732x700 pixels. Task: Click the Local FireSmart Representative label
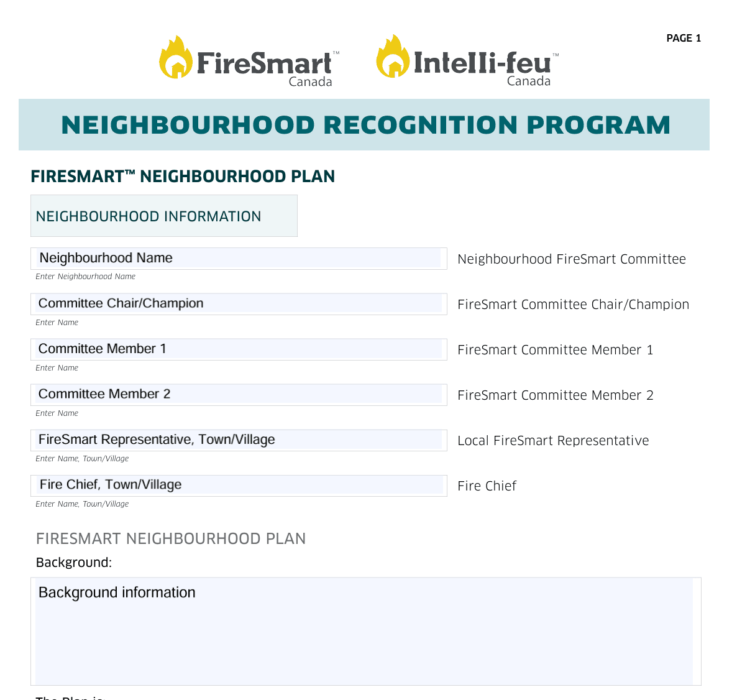(x=553, y=440)
